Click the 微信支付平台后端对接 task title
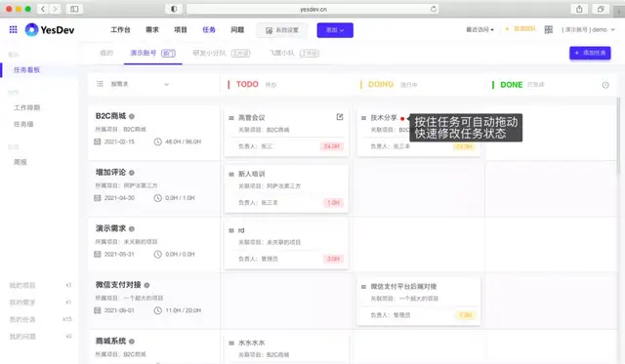 403,286
